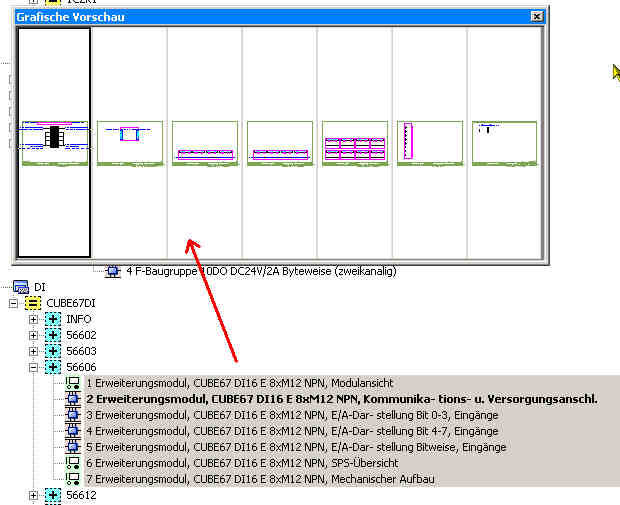Click the F-Baugruppe page icon
This screenshot has width=620, height=505.
coord(113,271)
